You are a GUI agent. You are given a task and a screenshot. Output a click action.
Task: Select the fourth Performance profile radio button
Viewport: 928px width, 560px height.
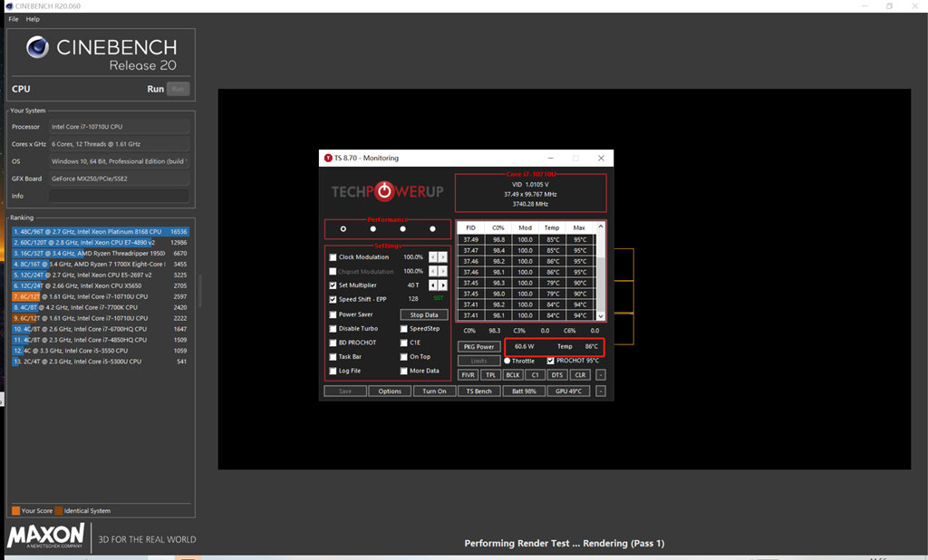pos(432,229)
